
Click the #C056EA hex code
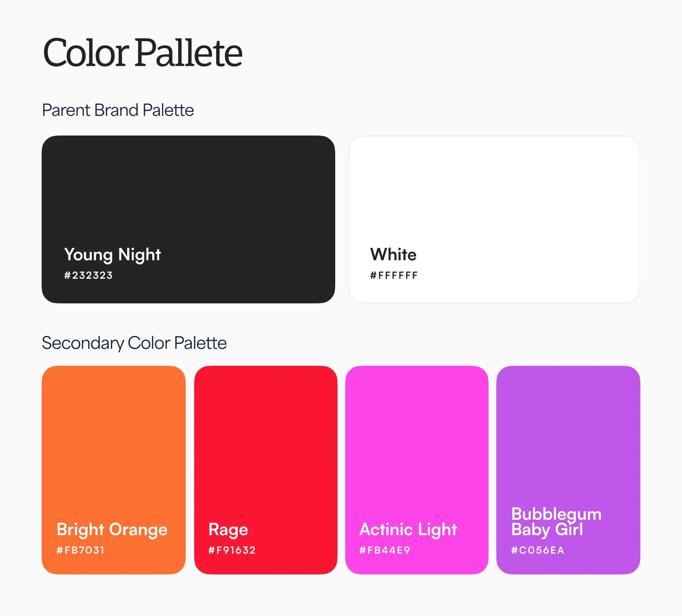[538, 550]
